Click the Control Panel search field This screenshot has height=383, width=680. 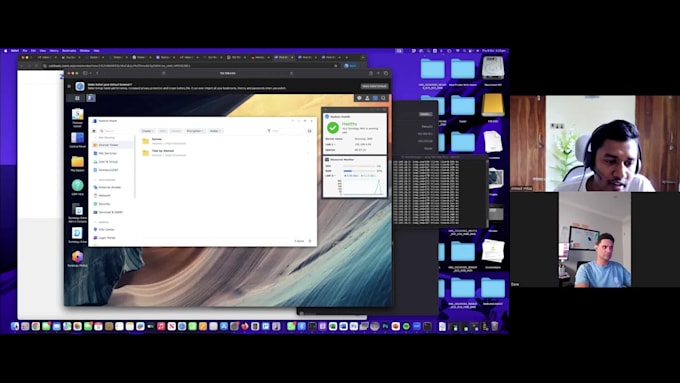pyautogui.click(x=116, y=131)
